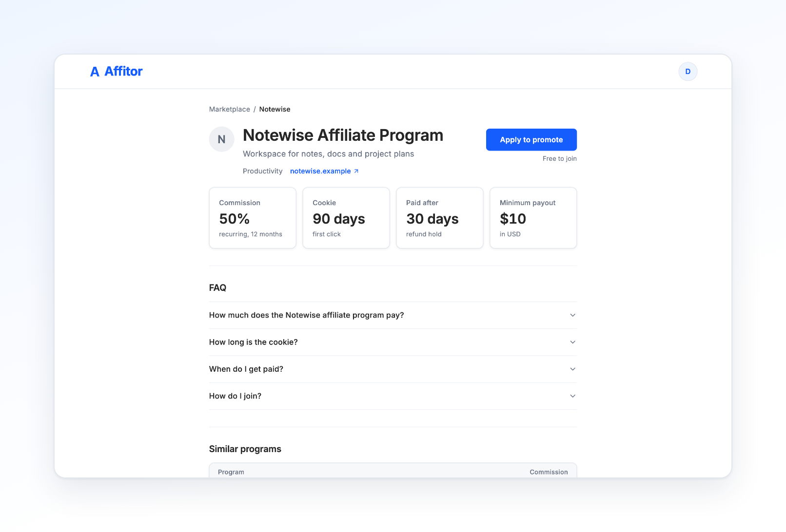
Task: Click the 'Free to join' note
Action: 560,159
